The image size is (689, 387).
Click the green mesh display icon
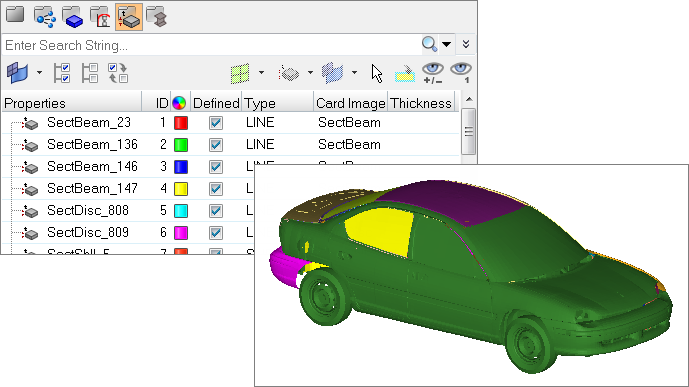point(240,73)
